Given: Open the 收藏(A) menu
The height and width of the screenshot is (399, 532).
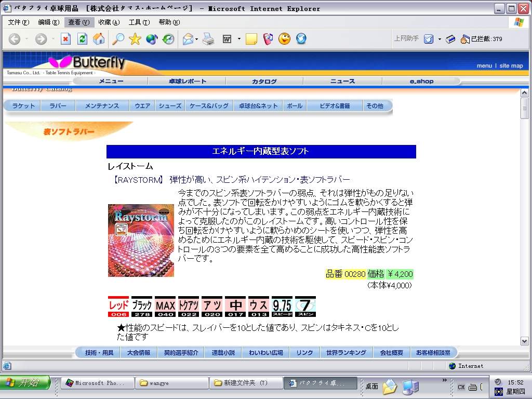Looking at the screenshot, I should point(109,22).
